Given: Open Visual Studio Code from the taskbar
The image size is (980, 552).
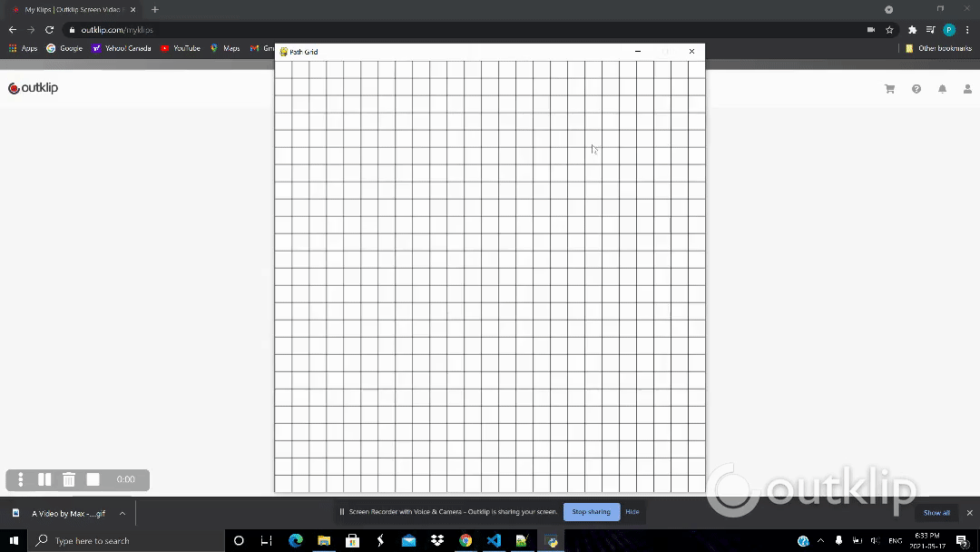Looking at the screenshot, I should [x=493, y=540].
